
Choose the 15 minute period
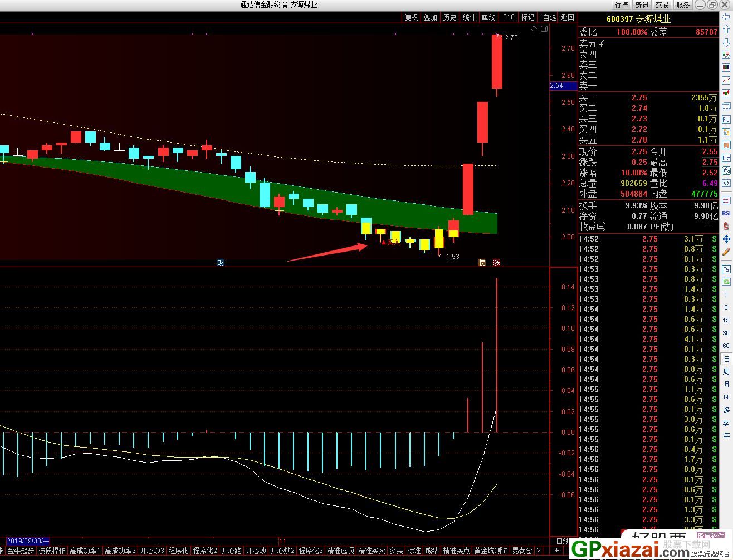point(726,320)
